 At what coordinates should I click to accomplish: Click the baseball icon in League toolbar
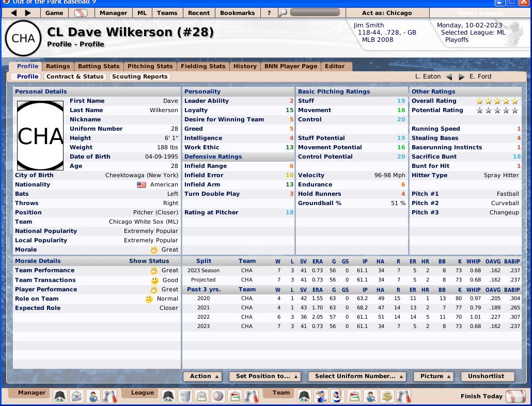[218, 397]
